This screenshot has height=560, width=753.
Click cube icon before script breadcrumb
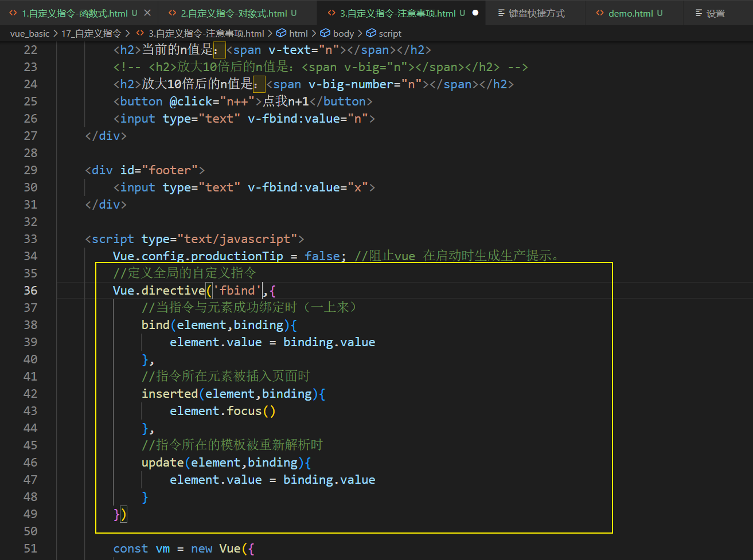(371, 33)
